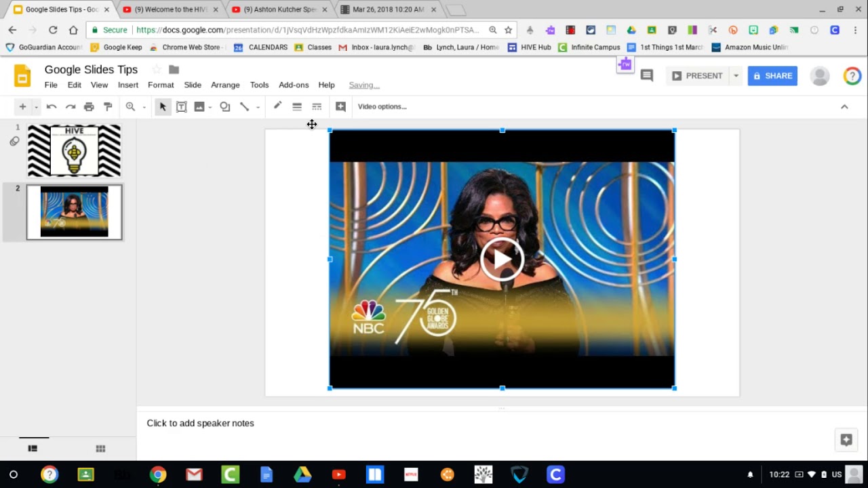
Task: Click the move-to-folder icon by the title
Action: (174, 69)
